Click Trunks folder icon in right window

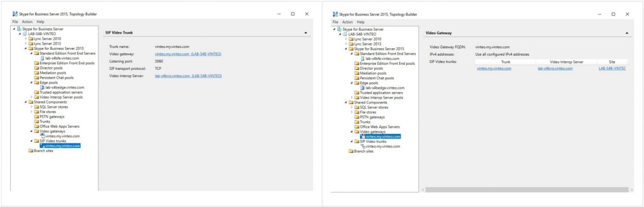point(357,122)
